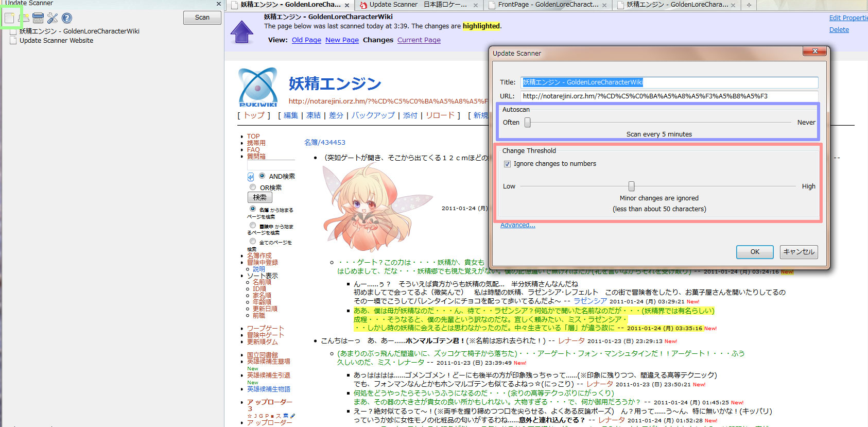
Task: Click the New Entry page icon
Action: pyautogui.click(x=9, y=18)
